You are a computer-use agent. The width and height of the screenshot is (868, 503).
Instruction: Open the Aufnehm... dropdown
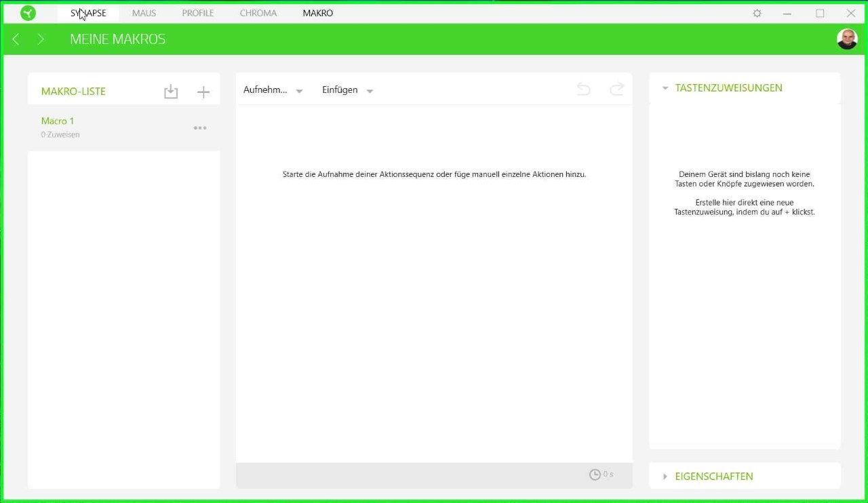[273, 90]
